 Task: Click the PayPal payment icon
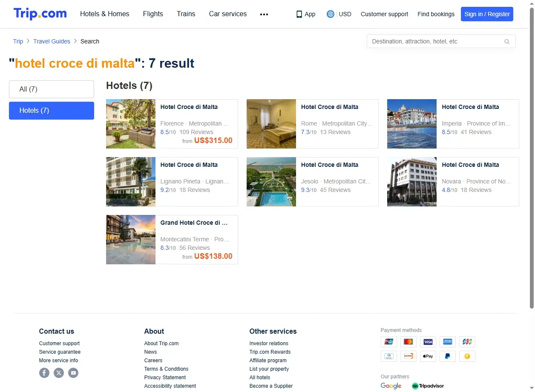pos(448,356)
